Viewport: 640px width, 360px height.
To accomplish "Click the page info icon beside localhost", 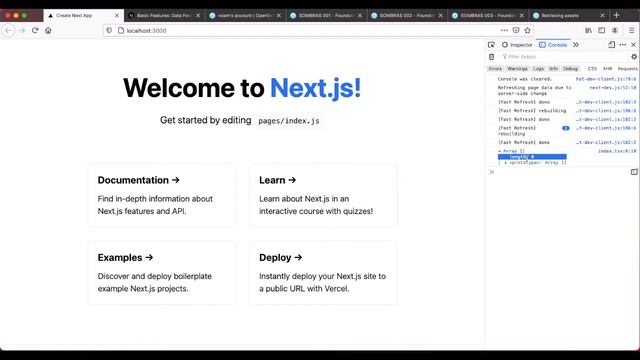I will (x=121, y=31).
